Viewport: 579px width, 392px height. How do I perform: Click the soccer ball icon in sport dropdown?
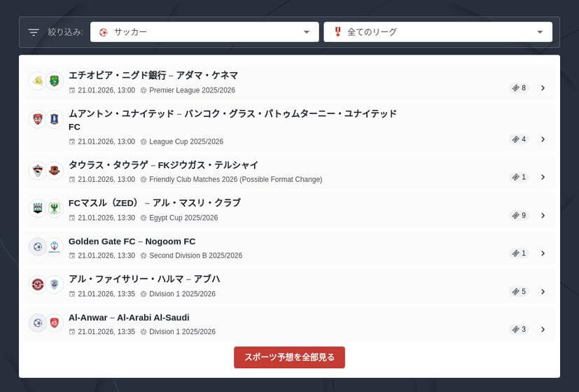(x=104, y=32)
